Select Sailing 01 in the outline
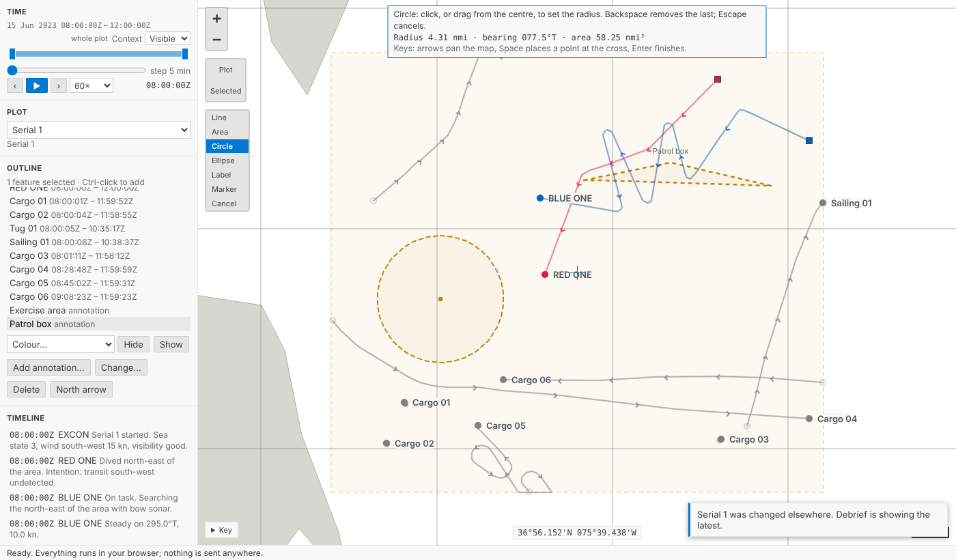The image size is (956, 560). (x=98, y=242)
